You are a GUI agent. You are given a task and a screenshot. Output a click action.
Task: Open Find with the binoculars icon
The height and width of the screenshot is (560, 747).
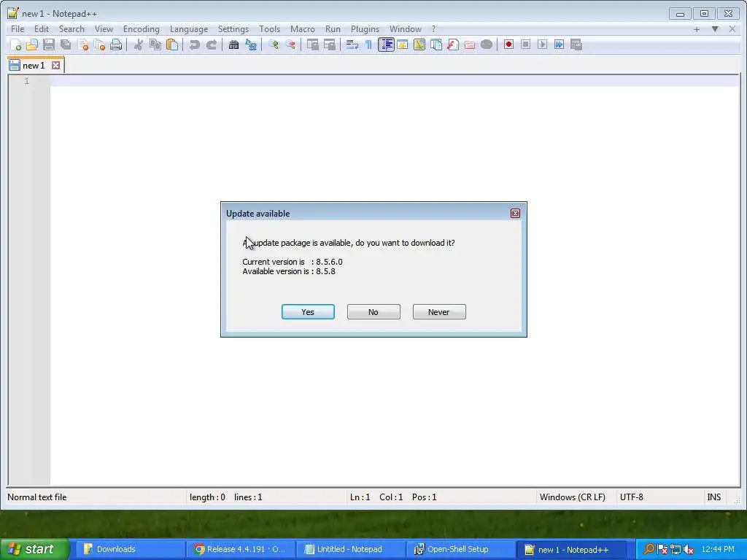point(234,44)
